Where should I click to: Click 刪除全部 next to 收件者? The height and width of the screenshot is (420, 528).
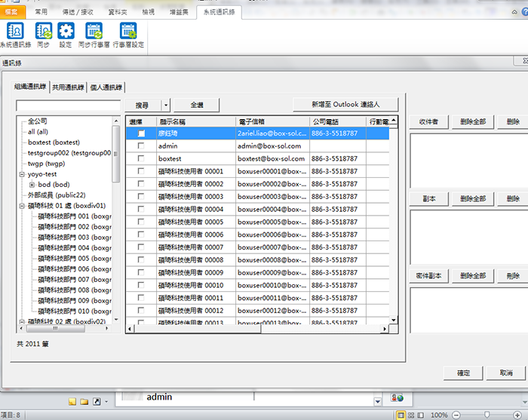[x=473, y=122]
